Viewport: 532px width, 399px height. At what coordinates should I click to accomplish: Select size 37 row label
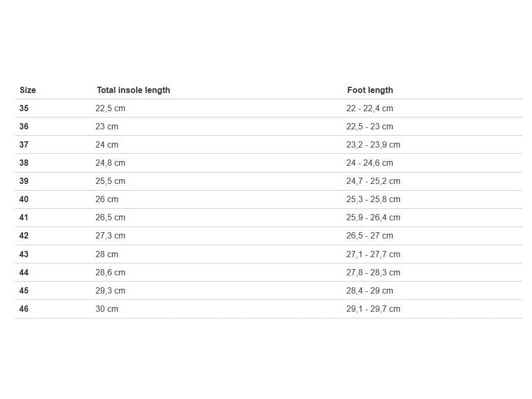click(x=24, y=144)
